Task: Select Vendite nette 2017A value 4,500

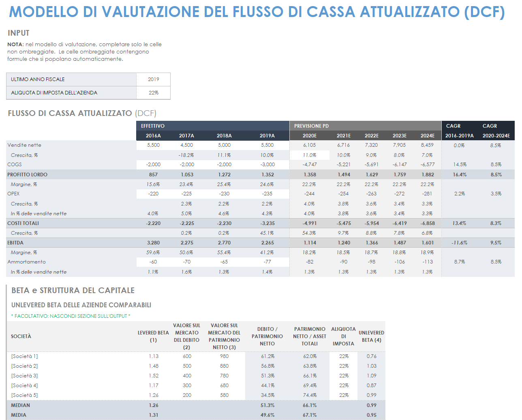Action: coord(186,145)
